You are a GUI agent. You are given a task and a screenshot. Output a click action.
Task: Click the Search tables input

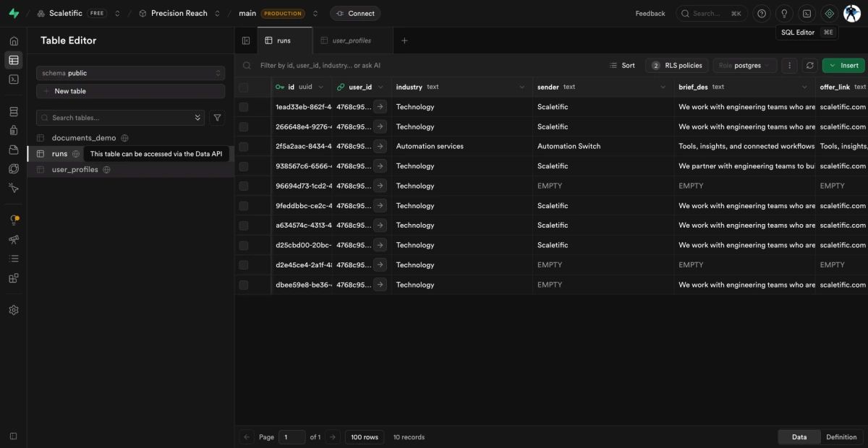(x=121, y=118)
